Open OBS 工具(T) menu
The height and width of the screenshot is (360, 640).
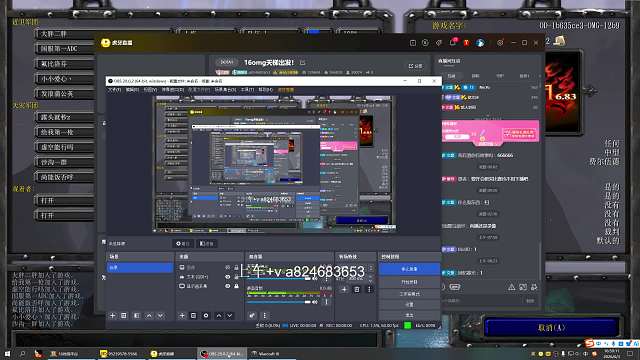pyautogui.click(x=247, y=90)
